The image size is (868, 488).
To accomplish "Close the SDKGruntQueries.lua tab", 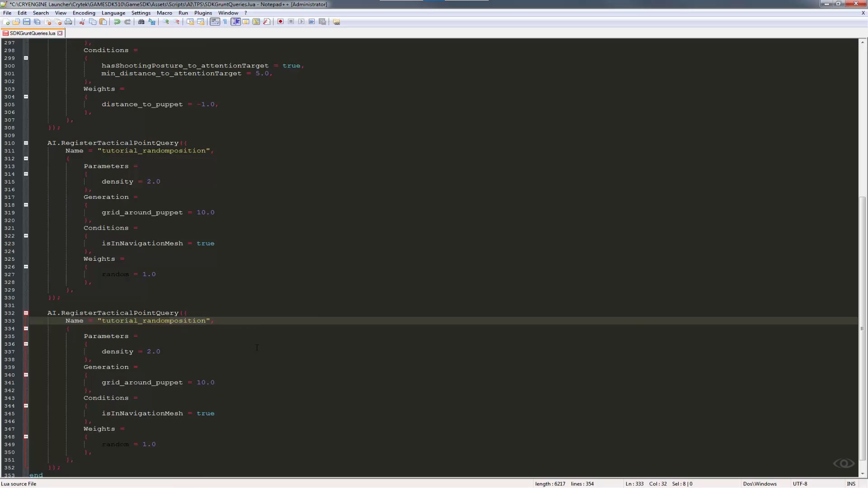I will point(60,33).
